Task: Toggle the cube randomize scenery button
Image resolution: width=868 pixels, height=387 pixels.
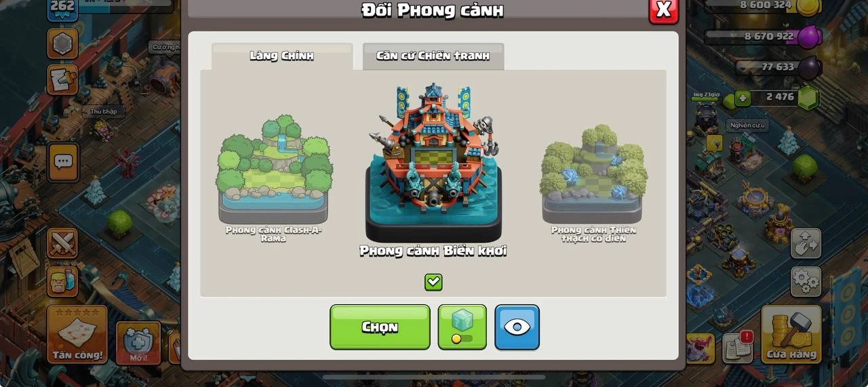Action: pos(462,327)
